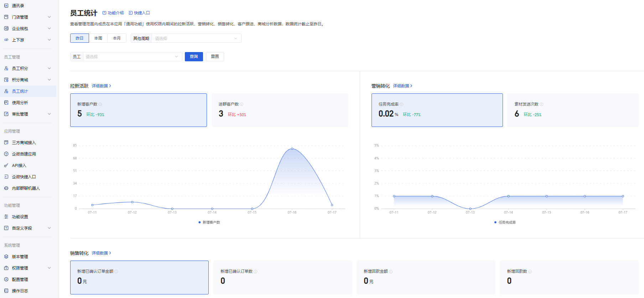Select the 进群客户数 metric card
The width and height of the screenshot is (644, 298).
point(280,110)
